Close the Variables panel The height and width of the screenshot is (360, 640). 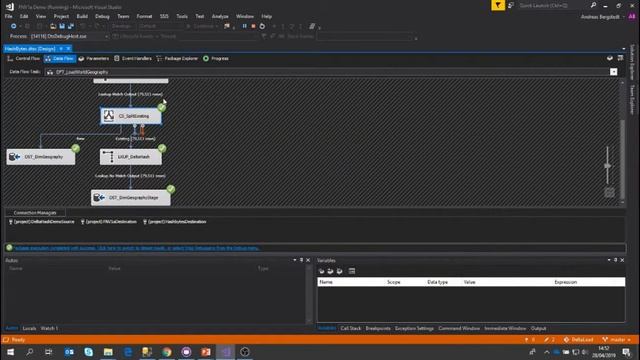pyautogui.click(x=622, y=260)
